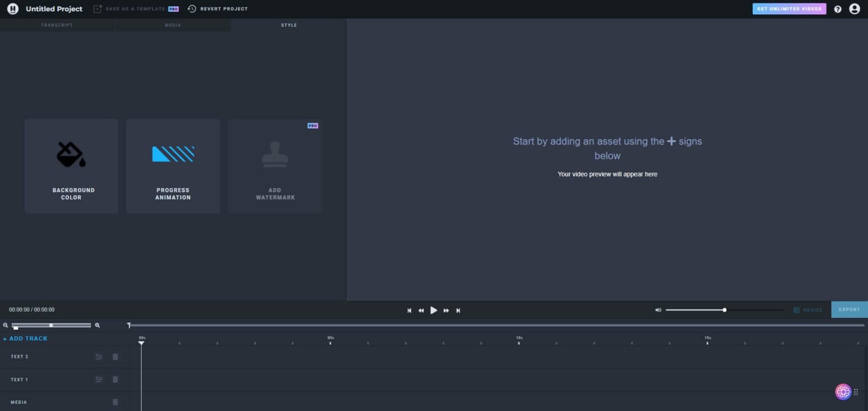Open the user account avatar
868x411 pixels.
(x=854, y=9)
